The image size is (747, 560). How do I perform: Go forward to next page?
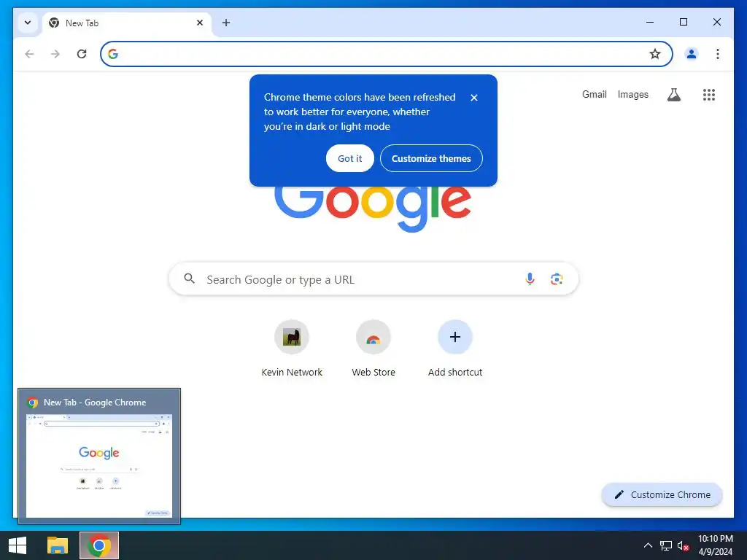(x=55, y=54)
